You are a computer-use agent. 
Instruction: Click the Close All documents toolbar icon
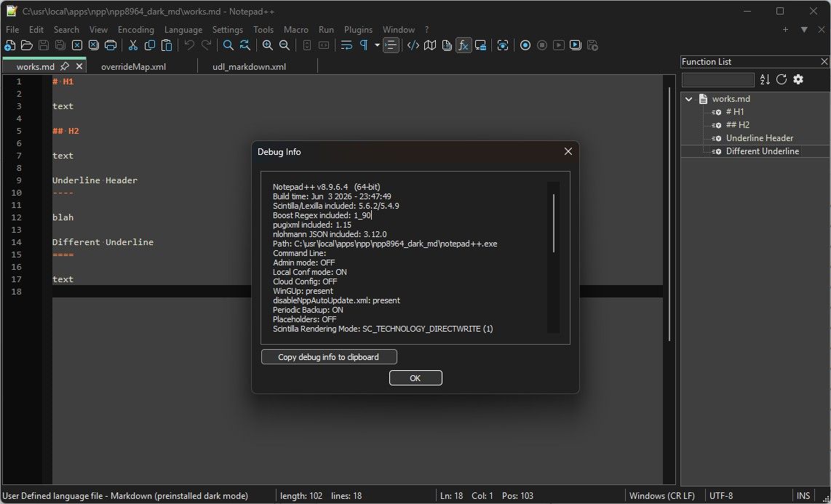click(x=94, y=46)
